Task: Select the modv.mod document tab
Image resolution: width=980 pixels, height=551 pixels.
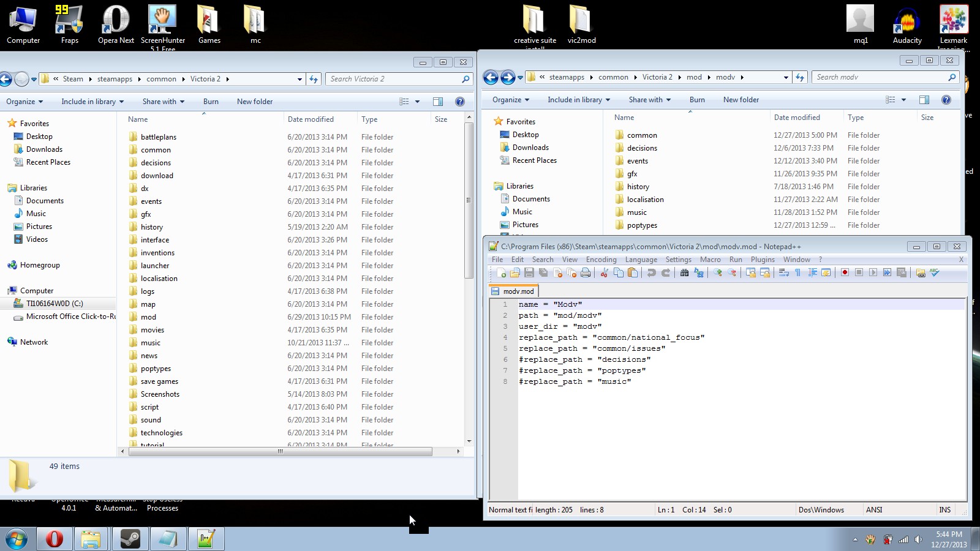Action: [513, 291]
